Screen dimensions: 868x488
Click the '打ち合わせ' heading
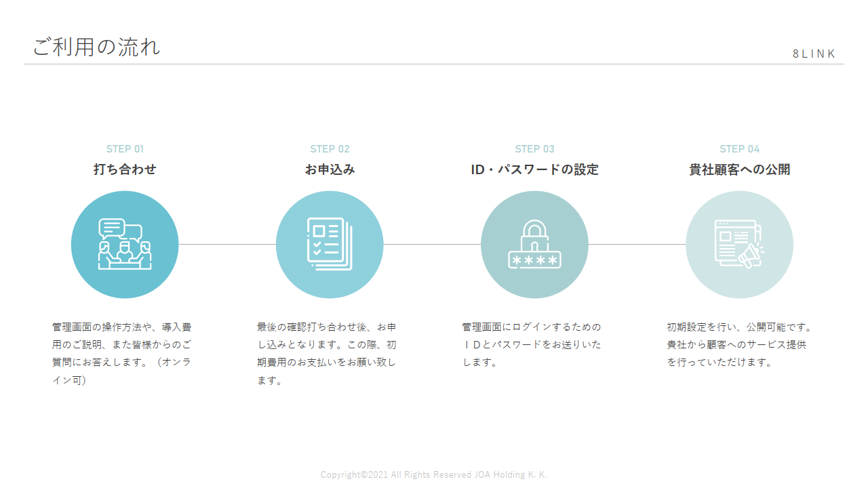[x=125, y=169]
